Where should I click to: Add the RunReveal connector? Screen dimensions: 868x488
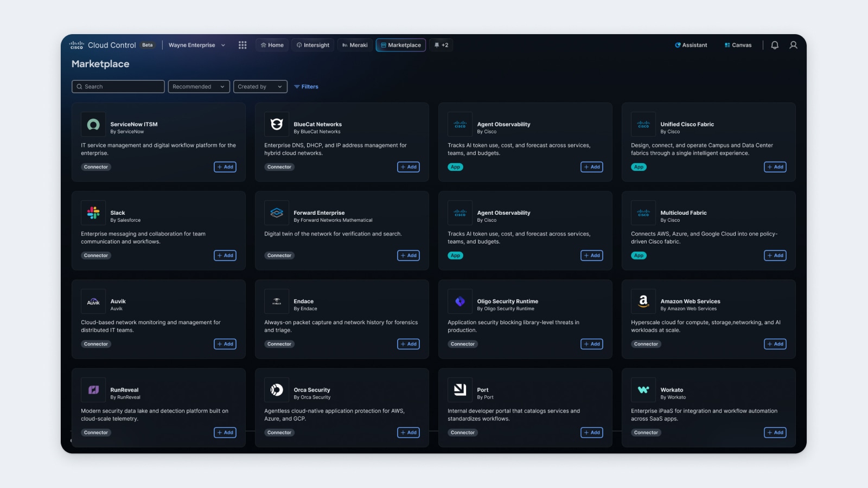click(225, 433)
